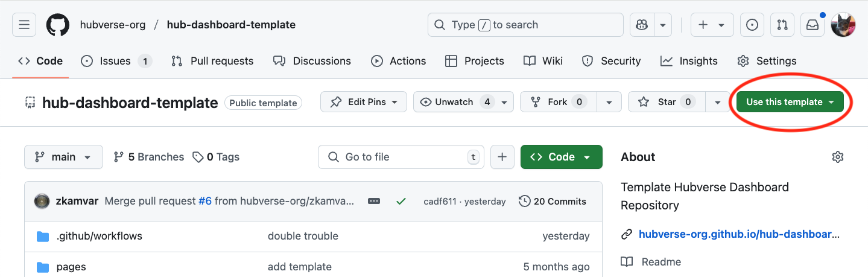Open the zkamvar author link
The width and height of the screenshot is (868, 277).
point(77,201)
